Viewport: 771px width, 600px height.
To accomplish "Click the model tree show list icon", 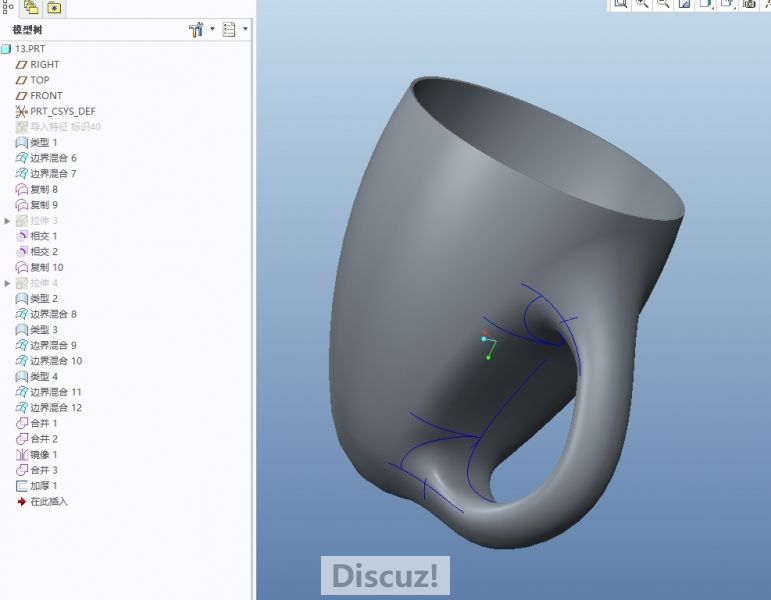I will [x=229, y=30].
